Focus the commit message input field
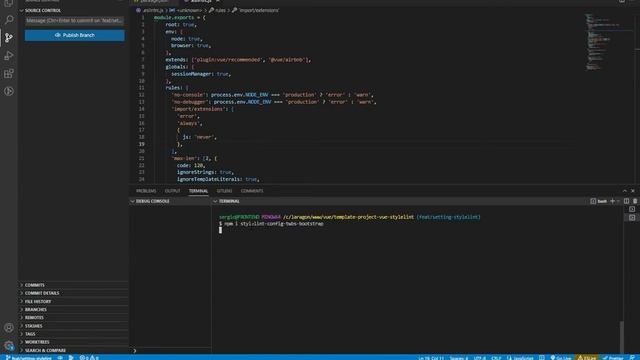Screen dimensions: 640x360 coord(75,20)
